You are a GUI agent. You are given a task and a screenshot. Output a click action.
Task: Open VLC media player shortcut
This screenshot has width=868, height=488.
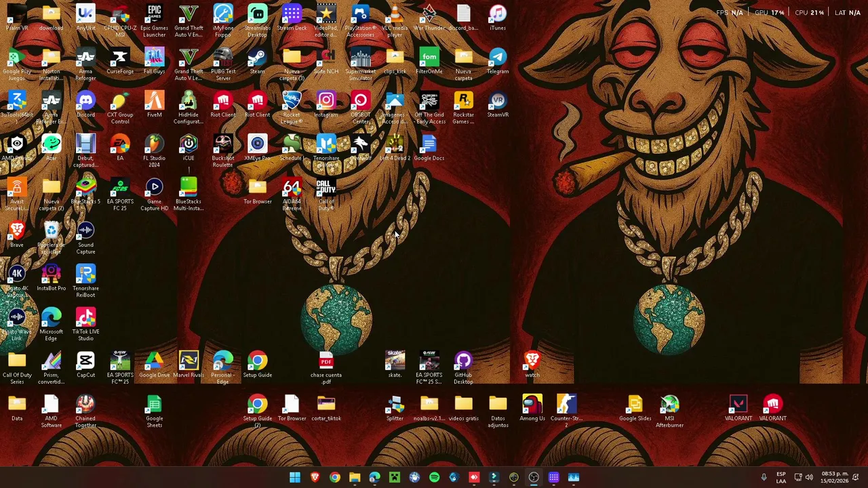point(395,20)
